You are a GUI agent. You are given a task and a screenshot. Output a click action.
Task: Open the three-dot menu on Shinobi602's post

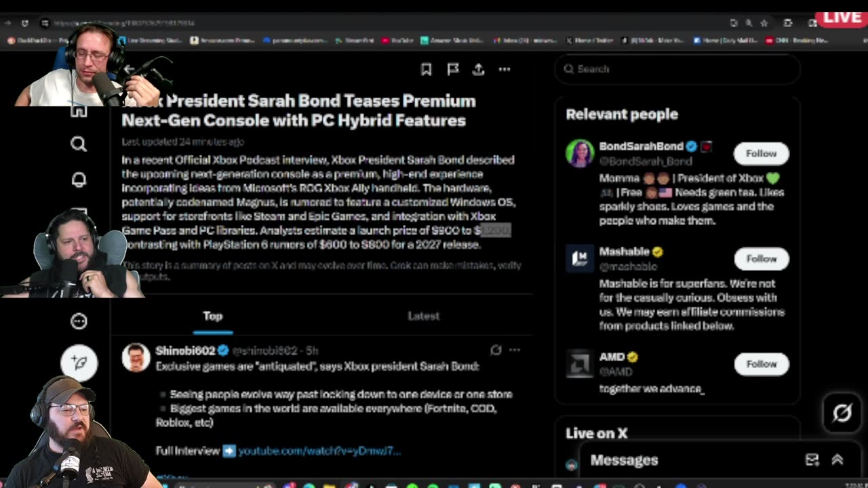point(515,350)
